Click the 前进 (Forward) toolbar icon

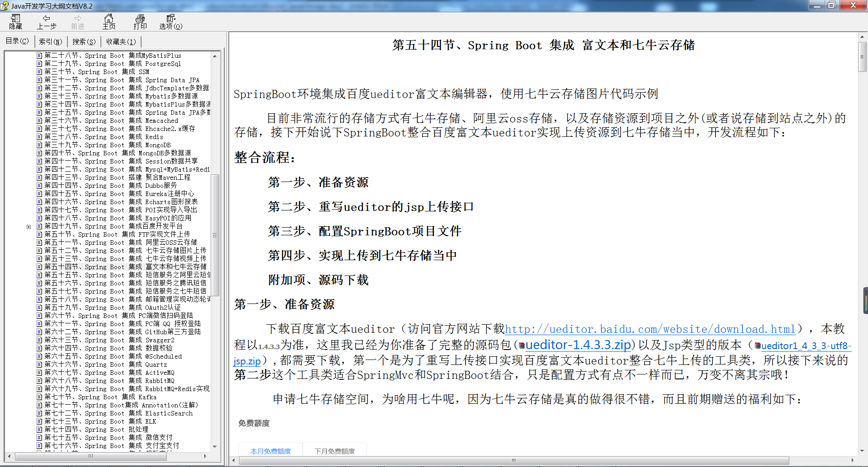click(78, 22)
